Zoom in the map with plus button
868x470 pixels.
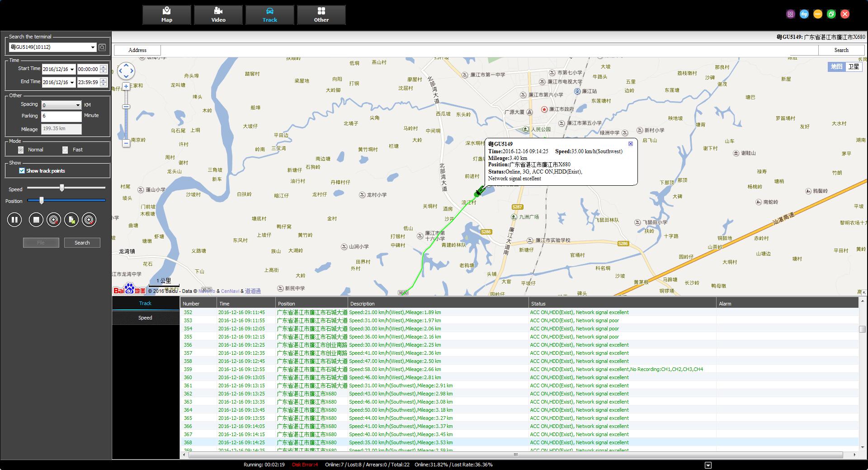(x=126, y=86)
